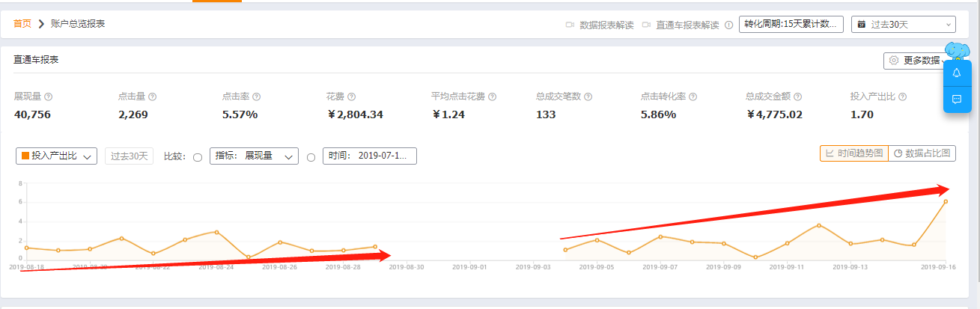
Task: Expand the 指标: 展现量 dropdown
Action: 253,156
